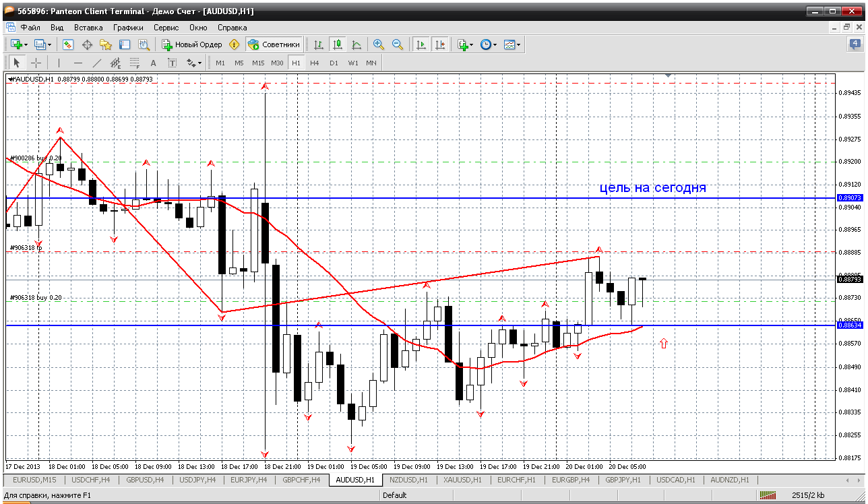Screen dimensions: 868x504
Task: Switch to the GBPJPY,H1 chart tab
Action: tap(623, 480)
